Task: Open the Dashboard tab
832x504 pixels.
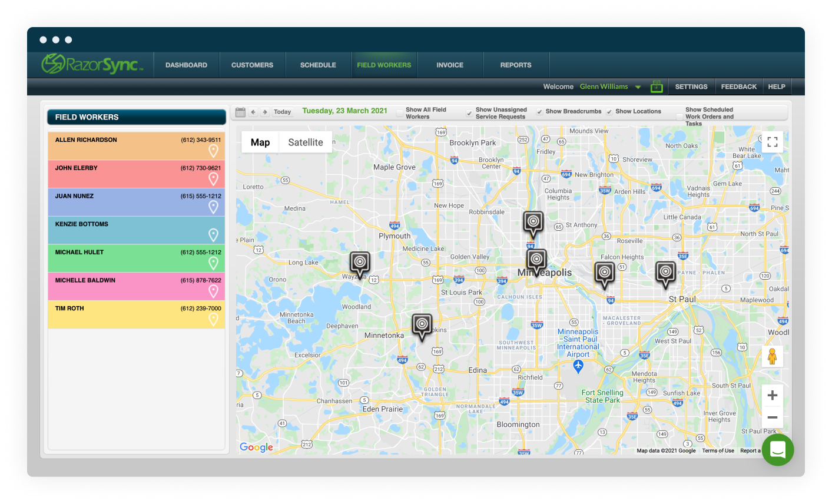Action: click(186, 65)
